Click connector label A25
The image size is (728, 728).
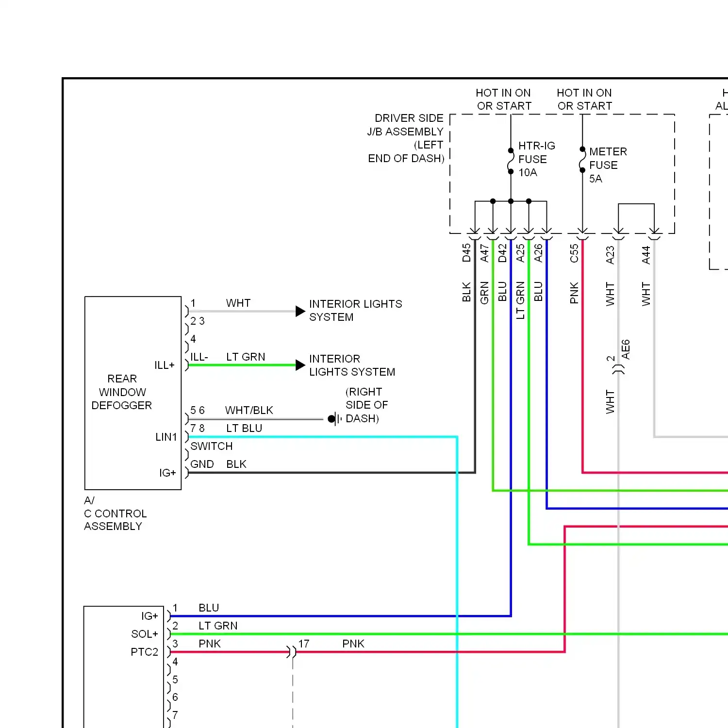click(520, 253)
